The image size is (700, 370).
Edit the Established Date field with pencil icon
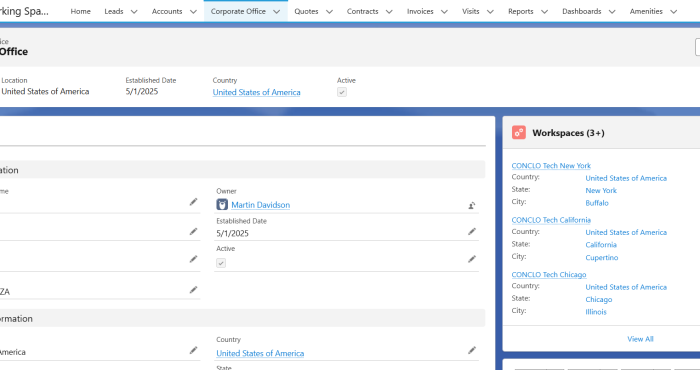point(472,231)
